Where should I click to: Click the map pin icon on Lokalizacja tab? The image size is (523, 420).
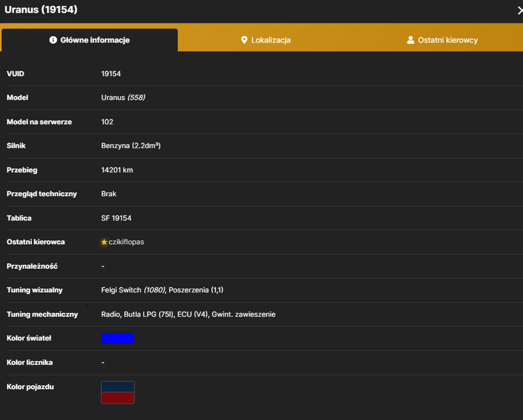point(244,40)
